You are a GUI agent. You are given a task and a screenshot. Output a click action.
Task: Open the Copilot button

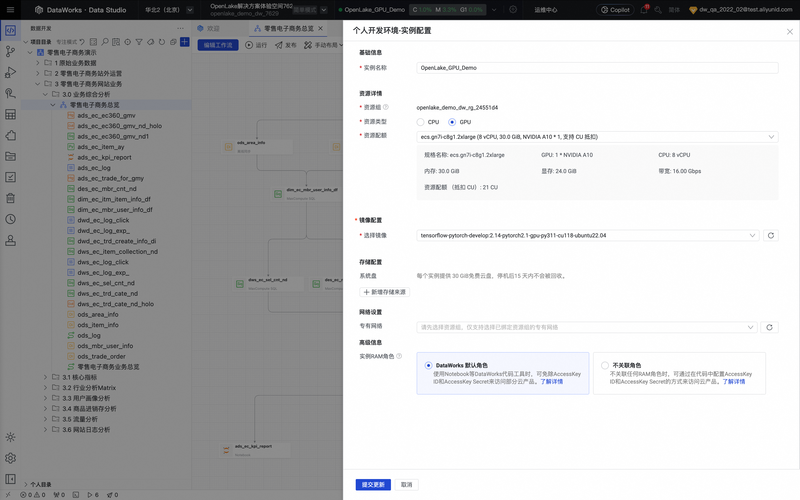coord(615,10)
